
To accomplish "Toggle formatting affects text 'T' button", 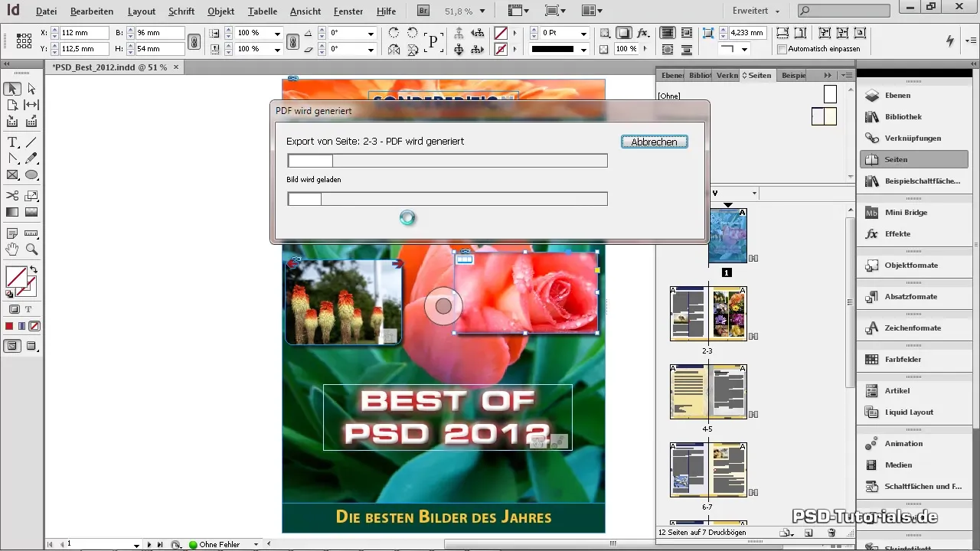I will 28,309.
